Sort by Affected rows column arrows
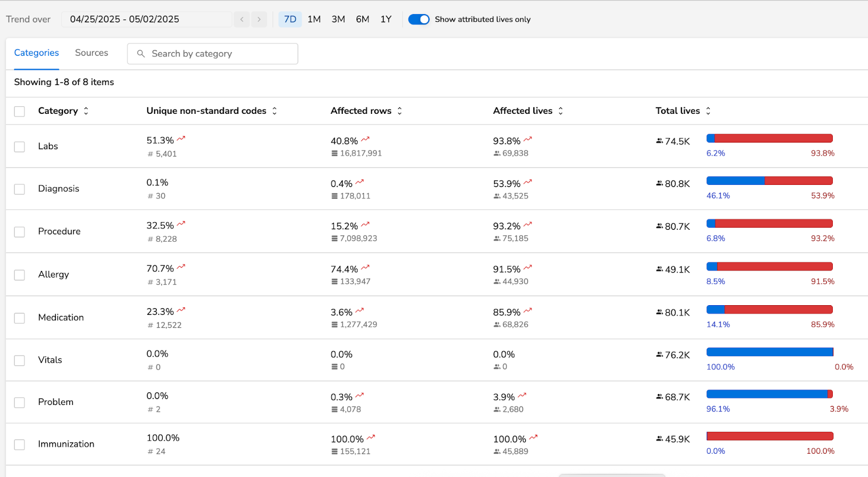 (x=400, y=111)
